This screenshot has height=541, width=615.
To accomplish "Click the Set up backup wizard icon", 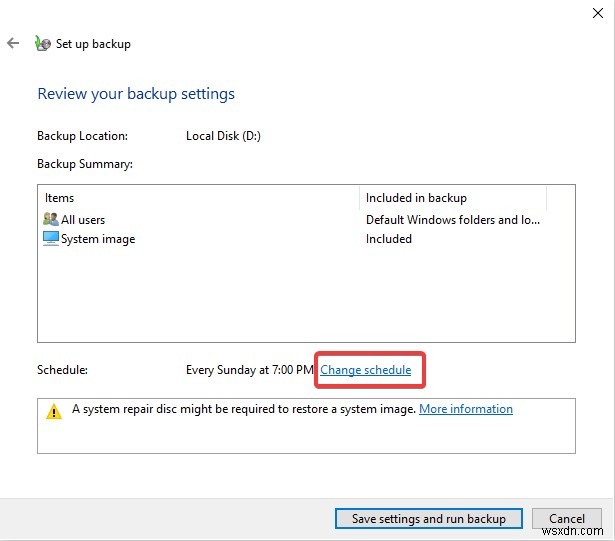I will click(42, 43).
